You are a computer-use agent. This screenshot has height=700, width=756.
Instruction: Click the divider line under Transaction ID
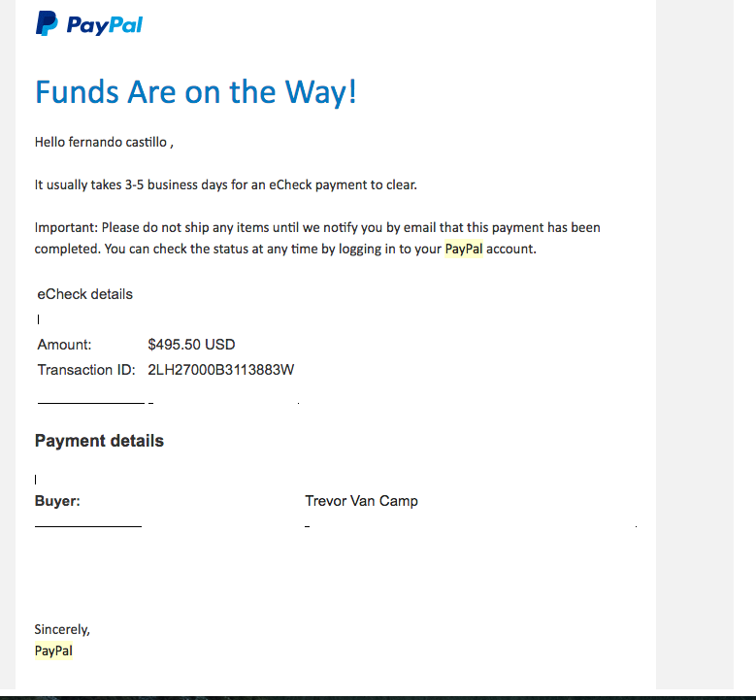pos(91,403)
